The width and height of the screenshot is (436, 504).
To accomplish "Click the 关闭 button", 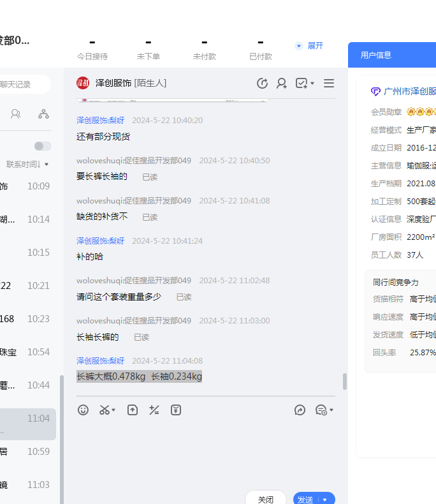I will (x=265, y=499).
